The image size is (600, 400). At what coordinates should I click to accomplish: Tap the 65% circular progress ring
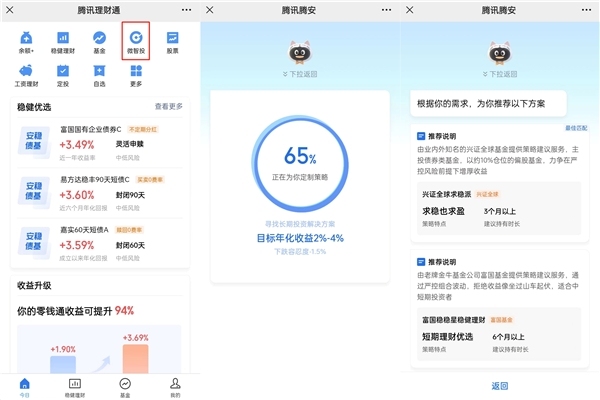click(x=300, y=163)
